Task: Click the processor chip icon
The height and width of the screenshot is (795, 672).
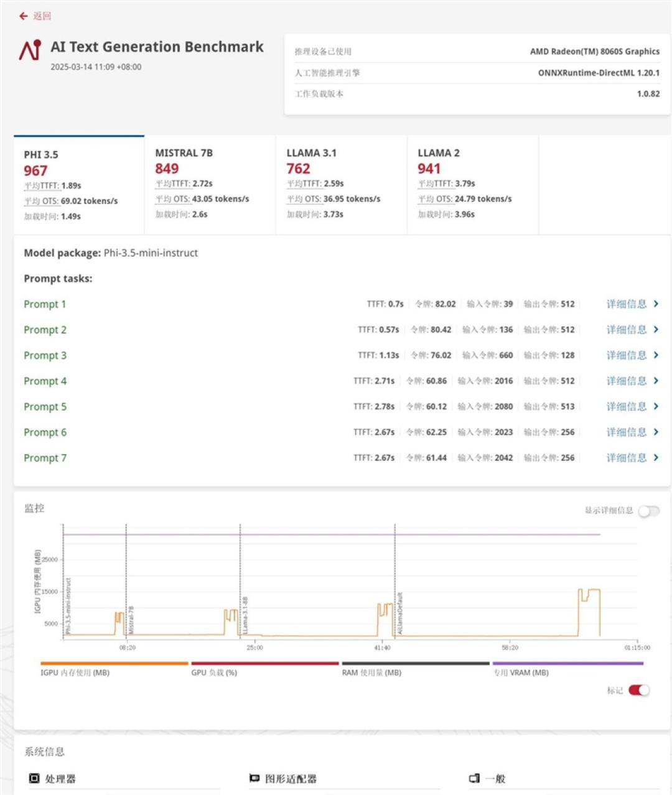Action: click(x=34, y=778)
